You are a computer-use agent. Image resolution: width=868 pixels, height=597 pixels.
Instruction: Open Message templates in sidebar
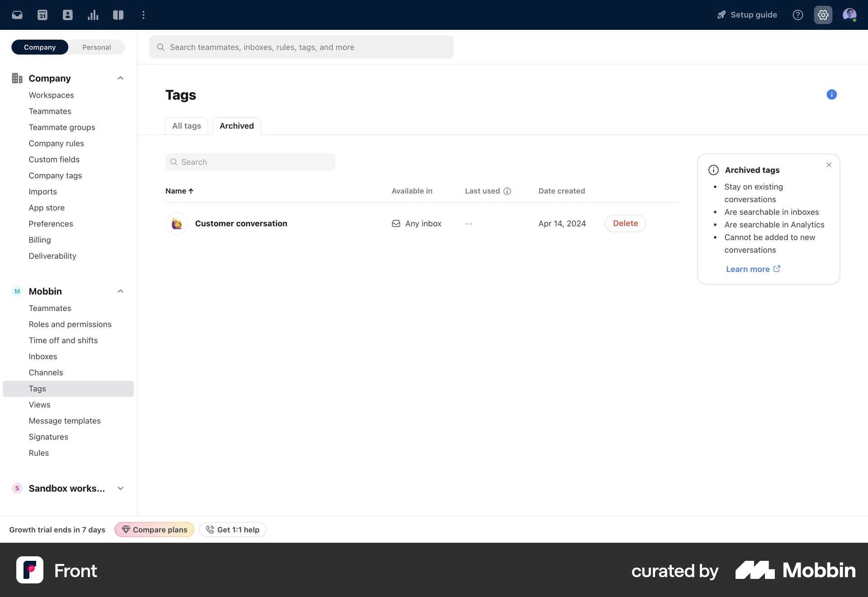pos(65,421)
